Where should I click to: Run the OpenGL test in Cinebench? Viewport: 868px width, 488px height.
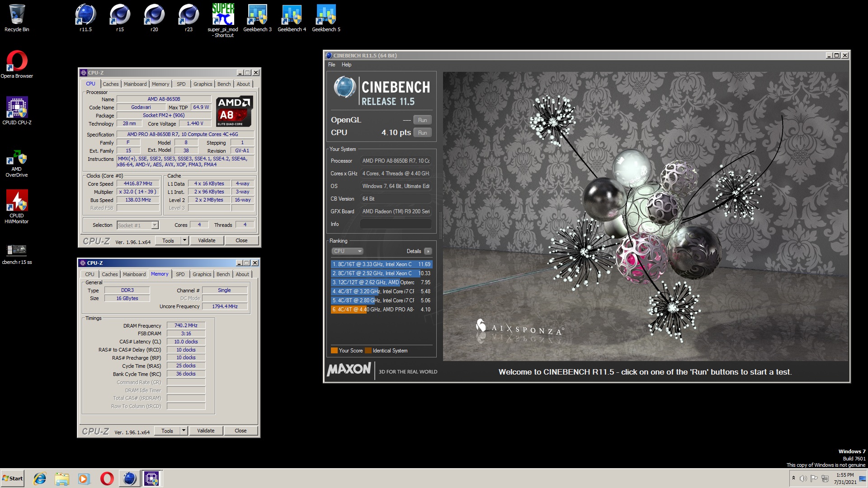422,120
